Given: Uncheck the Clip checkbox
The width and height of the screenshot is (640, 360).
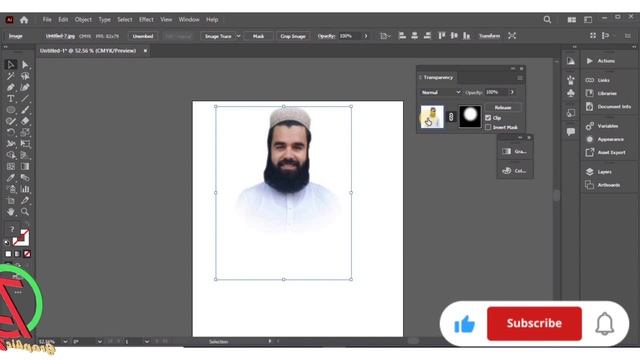Looking at the screenshot, I should click(x=488, y=118).
